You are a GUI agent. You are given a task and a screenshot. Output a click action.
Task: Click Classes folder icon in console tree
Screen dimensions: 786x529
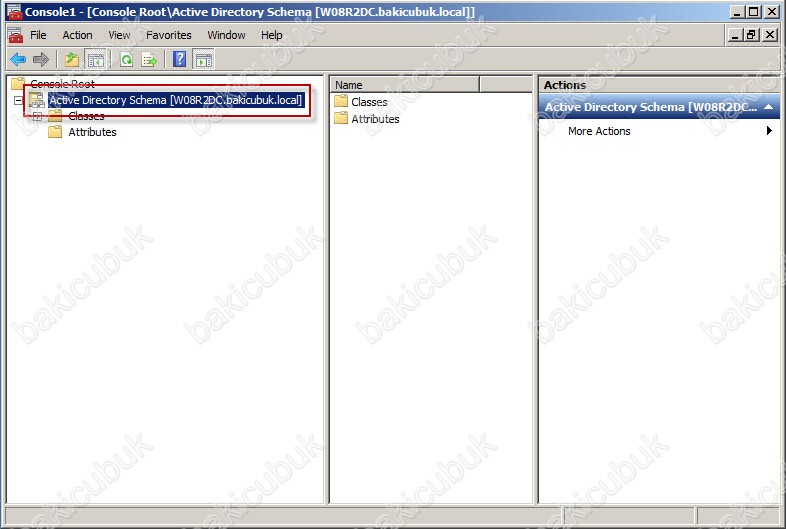[55, 116]
